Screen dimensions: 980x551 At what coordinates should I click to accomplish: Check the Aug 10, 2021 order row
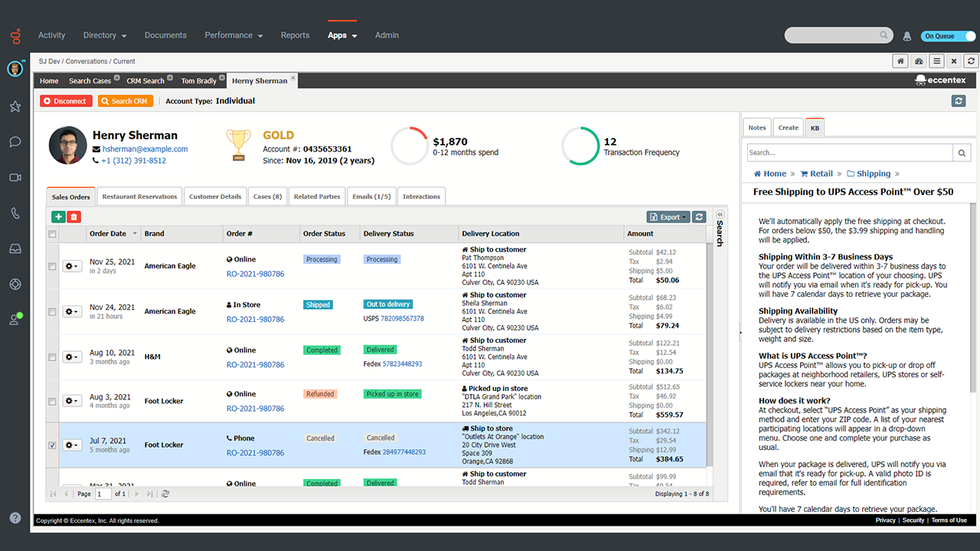[52, 357]
